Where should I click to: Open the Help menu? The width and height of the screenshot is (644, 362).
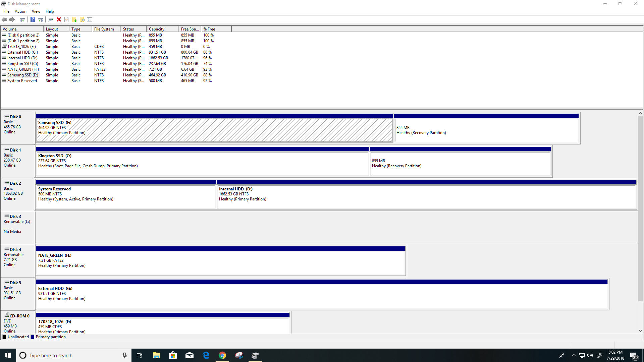(50, 11)
